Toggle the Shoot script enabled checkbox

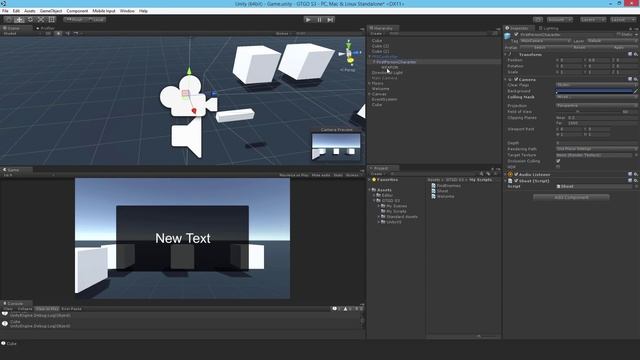516,180
